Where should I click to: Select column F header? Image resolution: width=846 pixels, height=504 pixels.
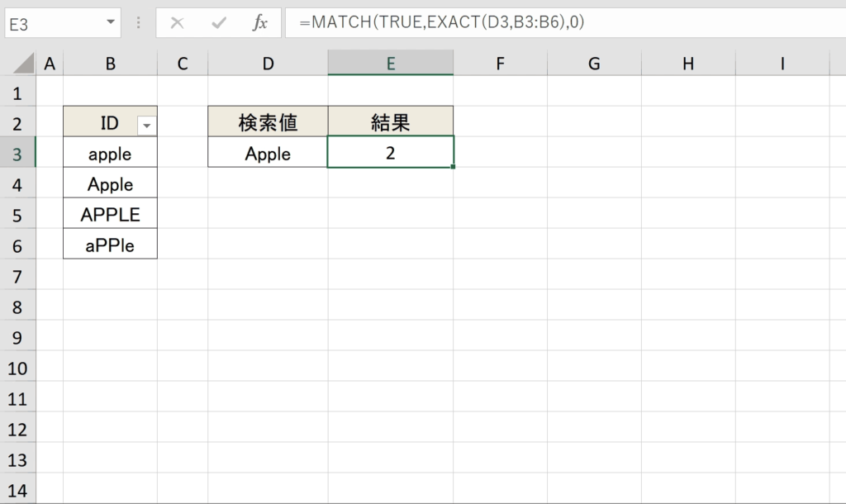[x=500, y=63]
